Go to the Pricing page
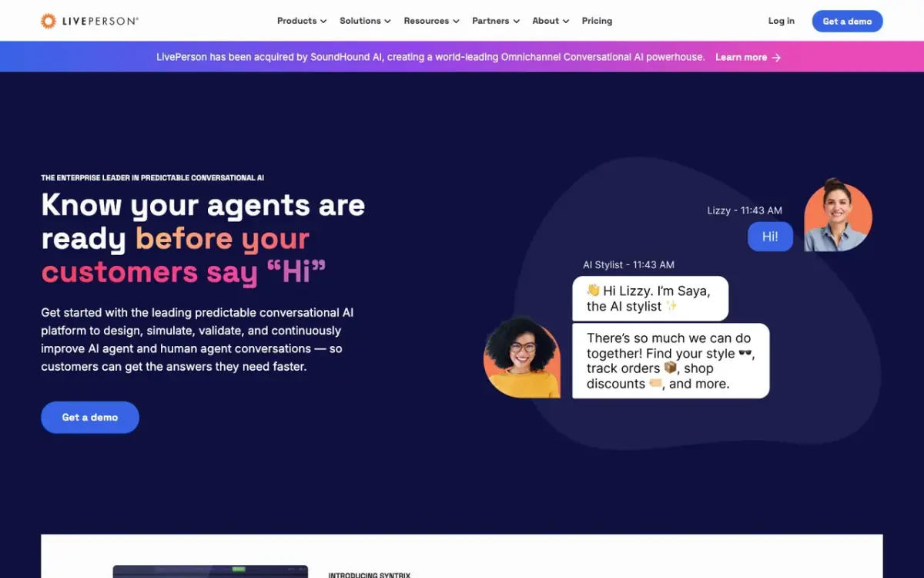This screenshot has width=924, height=578. point(597,21)
